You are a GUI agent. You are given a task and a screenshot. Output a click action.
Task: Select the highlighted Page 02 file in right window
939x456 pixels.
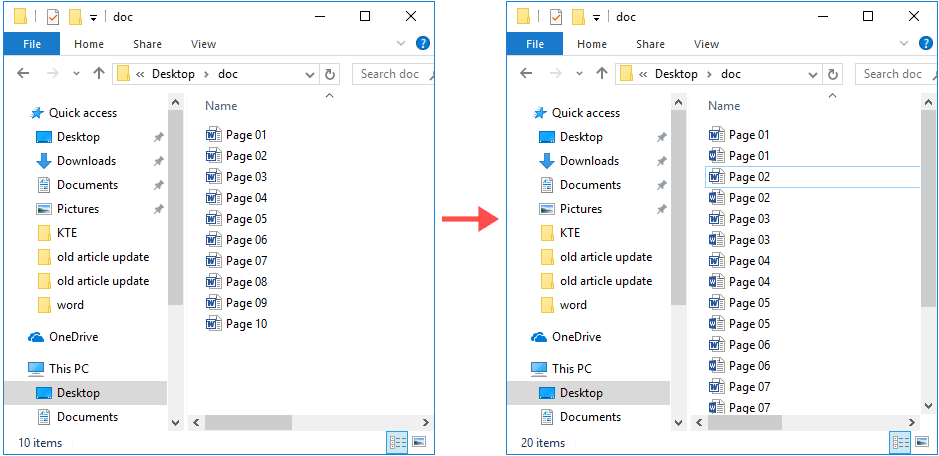tap(748, 177)
